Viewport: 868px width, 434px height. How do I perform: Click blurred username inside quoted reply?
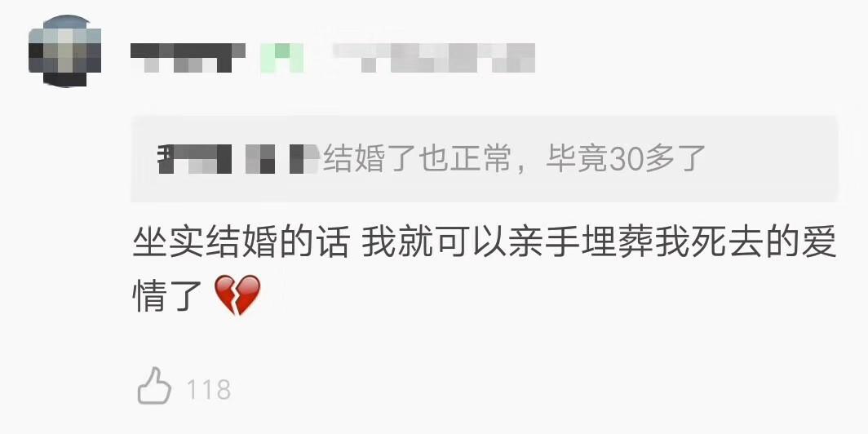(239, 159)
